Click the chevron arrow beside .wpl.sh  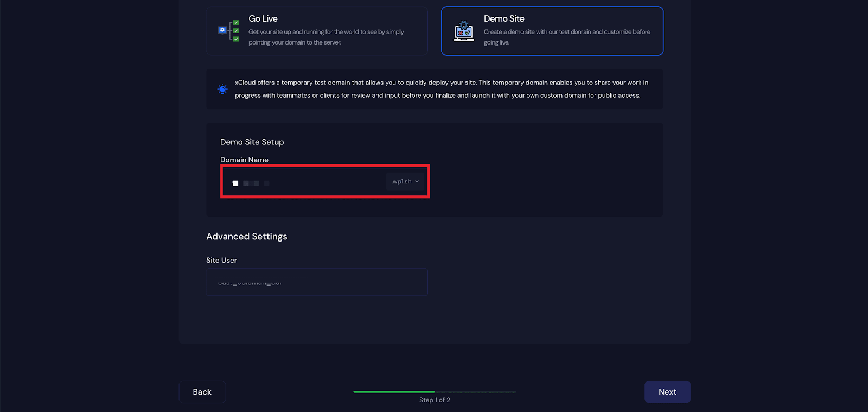[417, 182]
